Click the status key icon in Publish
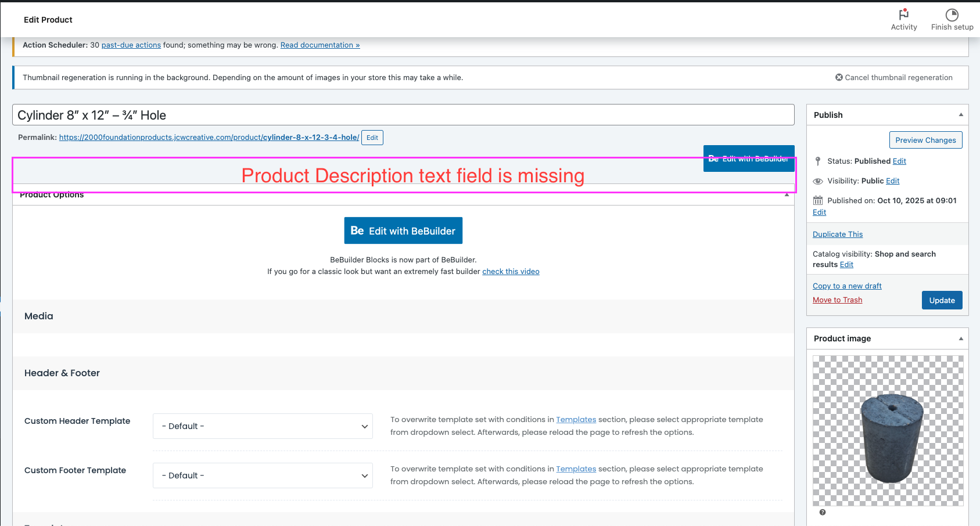This screenshot has height=526, width=980. (x=818, y=161)
